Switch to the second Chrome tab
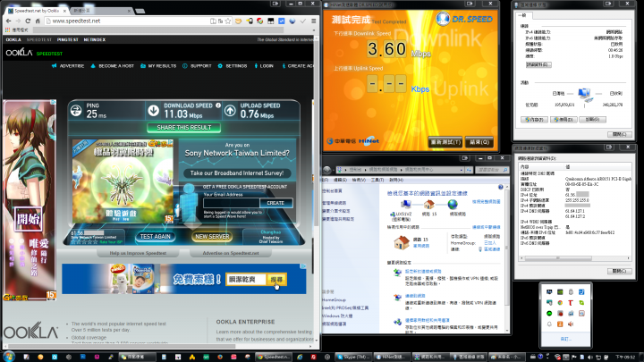Viewport: 644px width, 362px height. tap(101, 11)
